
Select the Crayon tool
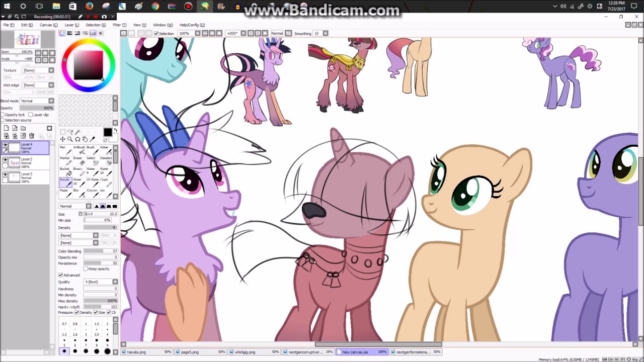(92, 194)
